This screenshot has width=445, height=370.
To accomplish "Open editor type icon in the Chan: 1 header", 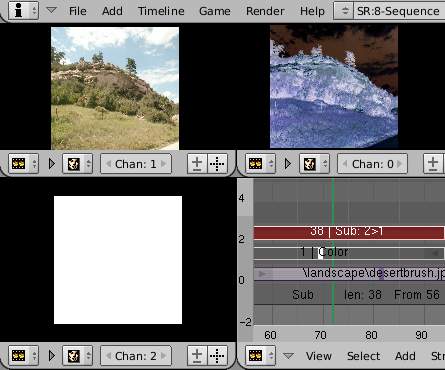I will pyautogui.click(x=23, y=164).
